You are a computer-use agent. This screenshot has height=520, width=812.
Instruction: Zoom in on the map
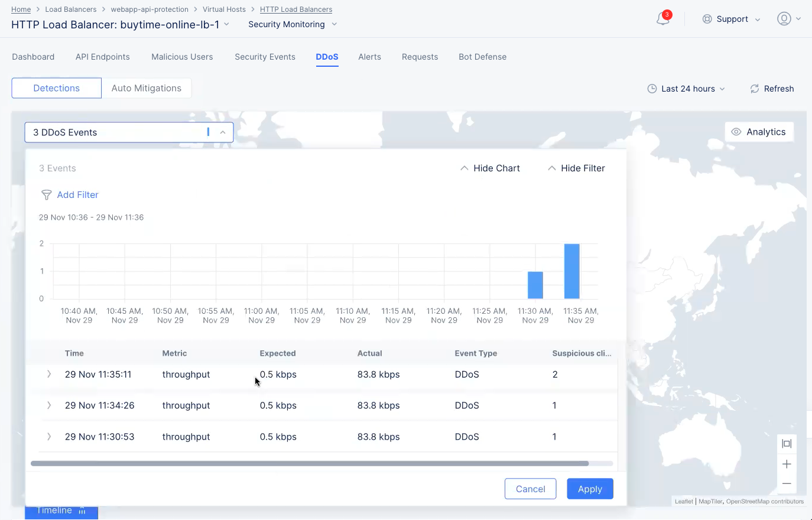click(787, 464)
